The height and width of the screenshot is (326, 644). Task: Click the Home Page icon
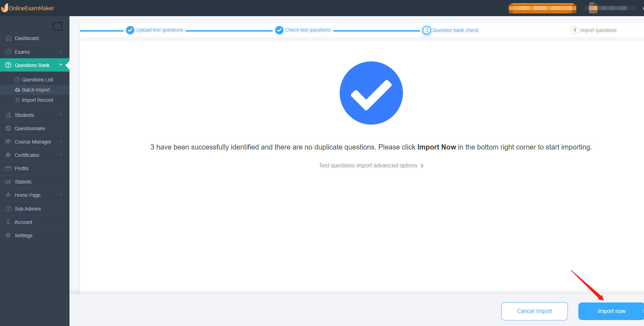[x=8, y=195]
